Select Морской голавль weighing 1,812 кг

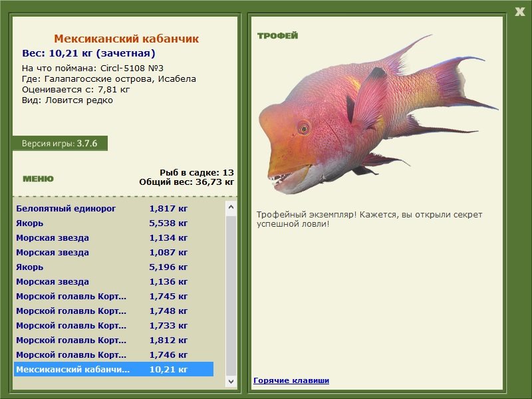(x=114, y=340)
